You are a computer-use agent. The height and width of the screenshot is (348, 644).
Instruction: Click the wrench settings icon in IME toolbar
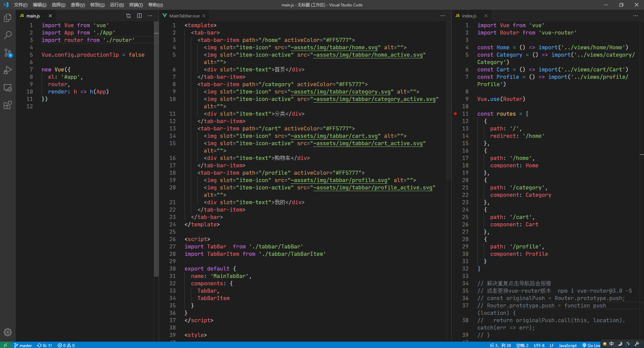[637, 344]
